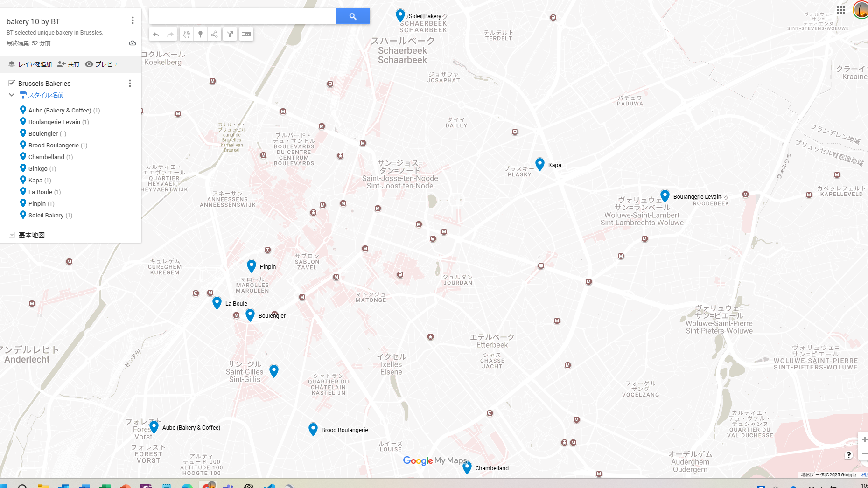Image resolution: width=868 pixels, height=488 pixels.
Task: Click the 共有 share button
Action: pos(68,64)
